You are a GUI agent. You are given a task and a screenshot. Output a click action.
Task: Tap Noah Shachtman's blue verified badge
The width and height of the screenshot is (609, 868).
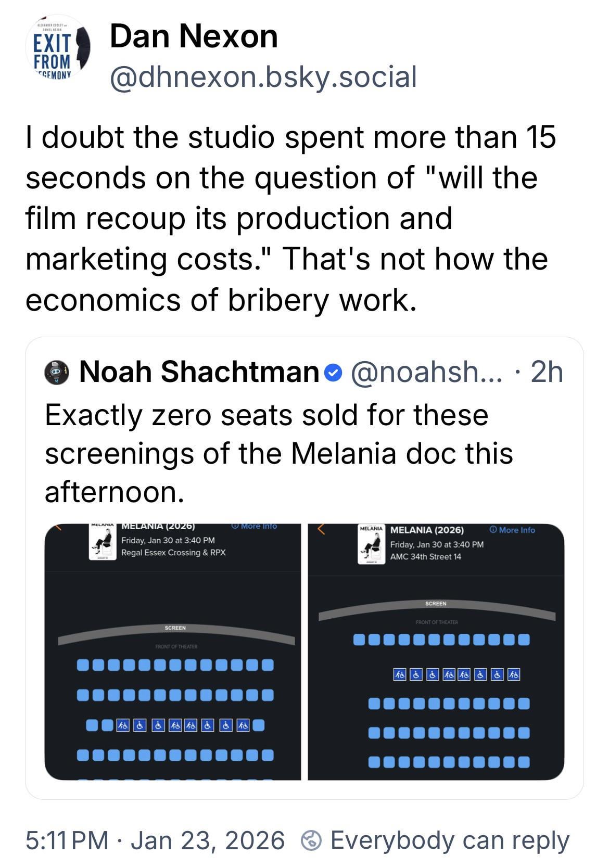point(333,373)
